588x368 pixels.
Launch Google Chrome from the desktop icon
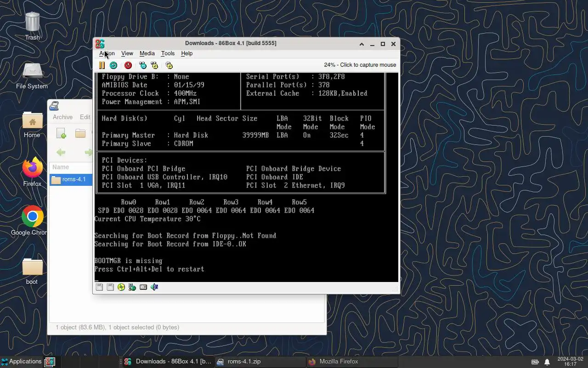pyautogui.click(x=32, y=221)
